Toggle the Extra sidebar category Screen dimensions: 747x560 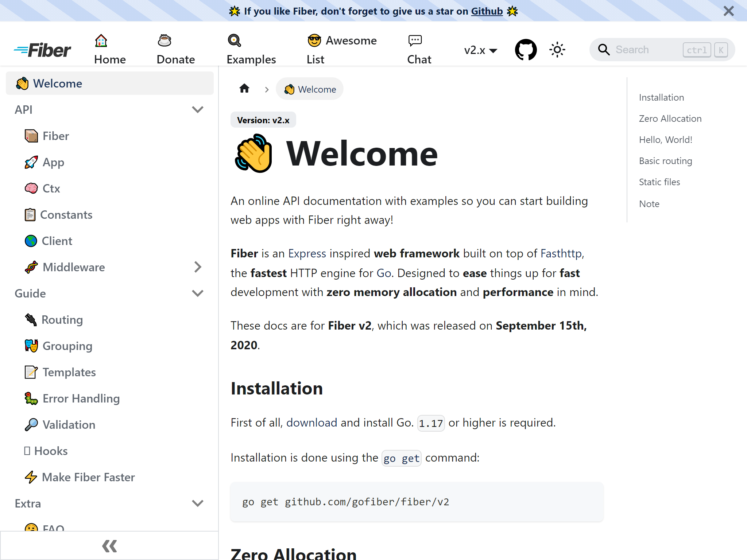pyautogui.click(x=197, y=503)
